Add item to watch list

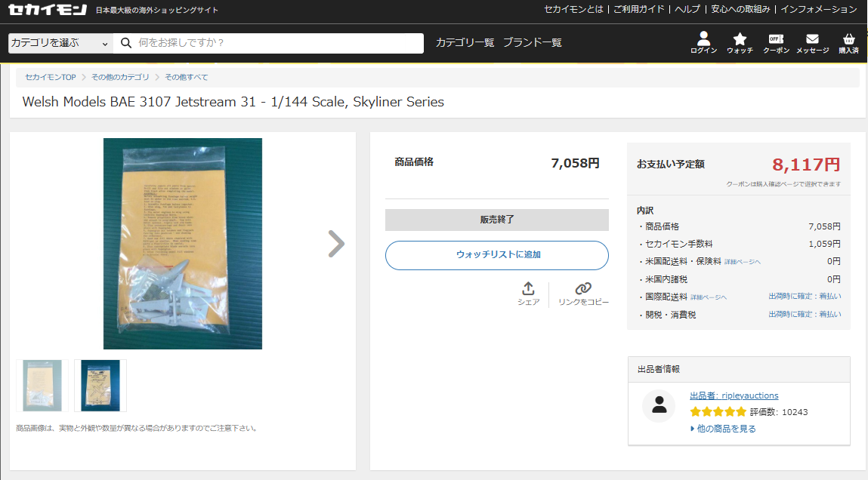(496, 255)
